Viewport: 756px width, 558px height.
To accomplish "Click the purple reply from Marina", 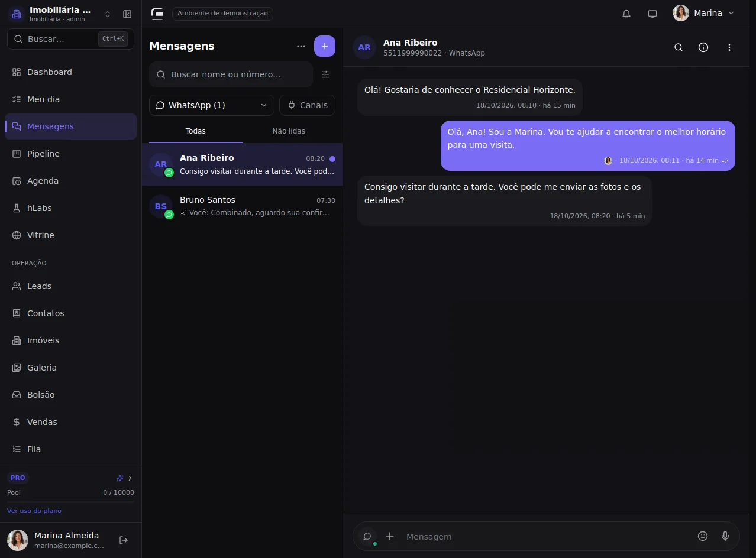I will pyautogui.click(x=588, y=145).
